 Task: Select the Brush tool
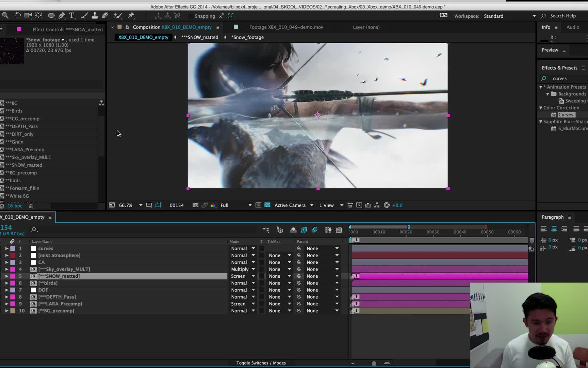click(85, 15)
